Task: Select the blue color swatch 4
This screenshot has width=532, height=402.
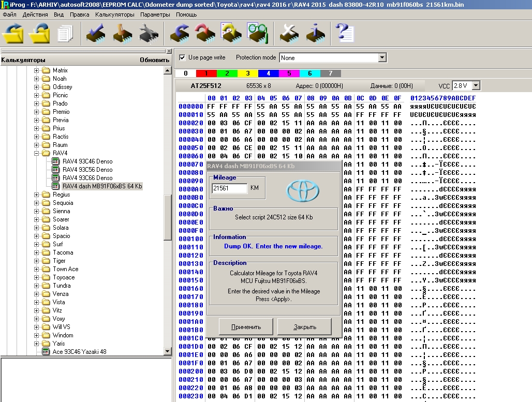Action: point(269,73)
